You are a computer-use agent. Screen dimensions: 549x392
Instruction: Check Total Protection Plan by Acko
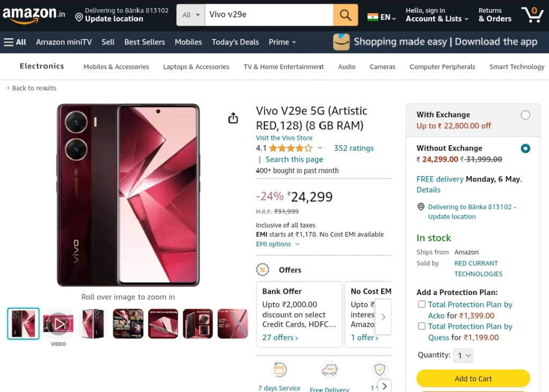point(421,304)
